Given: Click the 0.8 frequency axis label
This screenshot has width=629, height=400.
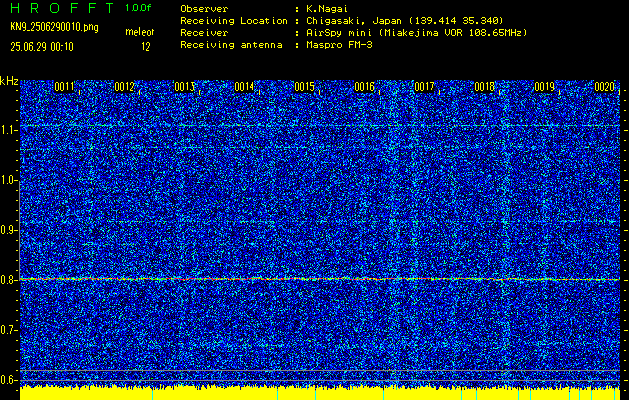Looking at the screenshot, I should [8, 280].
